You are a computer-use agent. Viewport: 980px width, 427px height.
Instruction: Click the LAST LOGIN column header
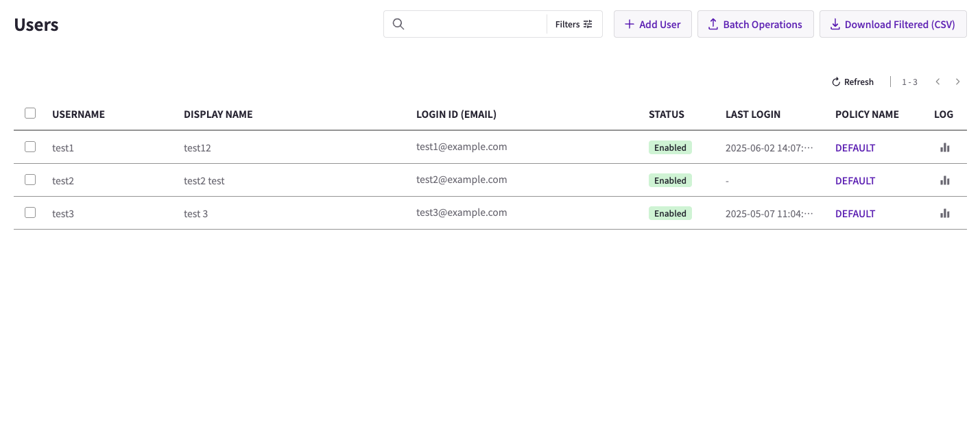753,114
